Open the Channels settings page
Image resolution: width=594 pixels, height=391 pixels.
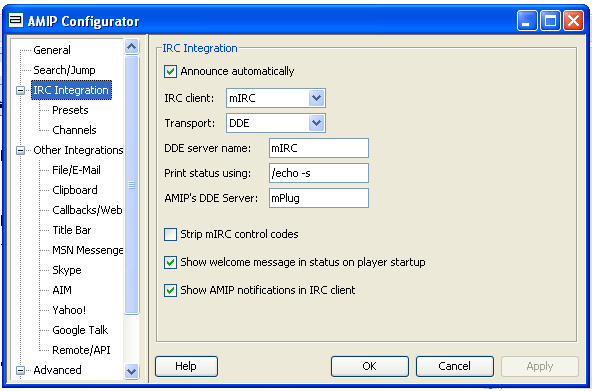click(x=74, y=130)
